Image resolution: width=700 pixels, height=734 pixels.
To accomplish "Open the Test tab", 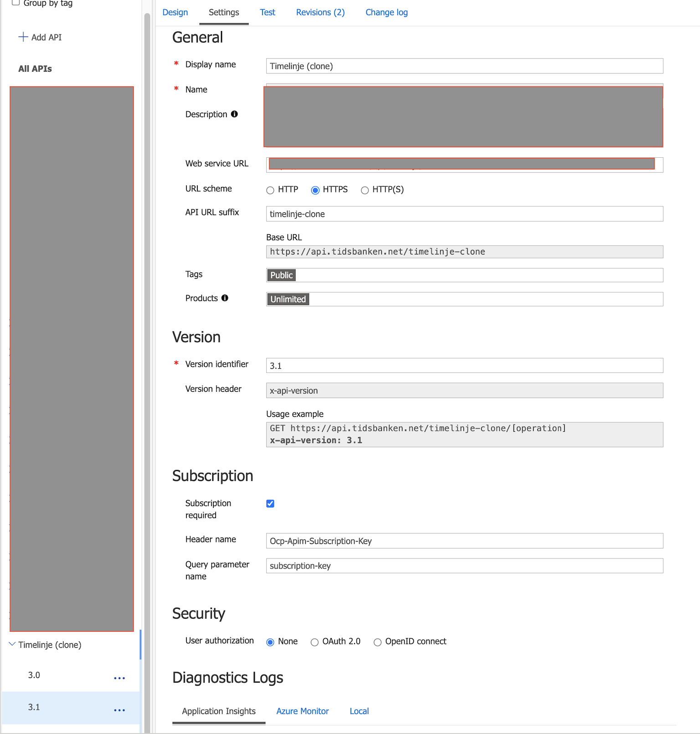I will [268, 12].
